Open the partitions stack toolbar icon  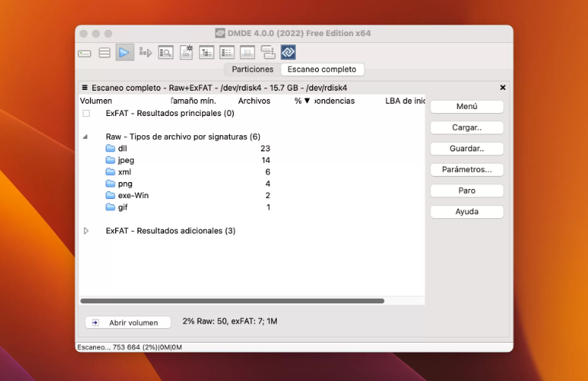tap(105, 53)
